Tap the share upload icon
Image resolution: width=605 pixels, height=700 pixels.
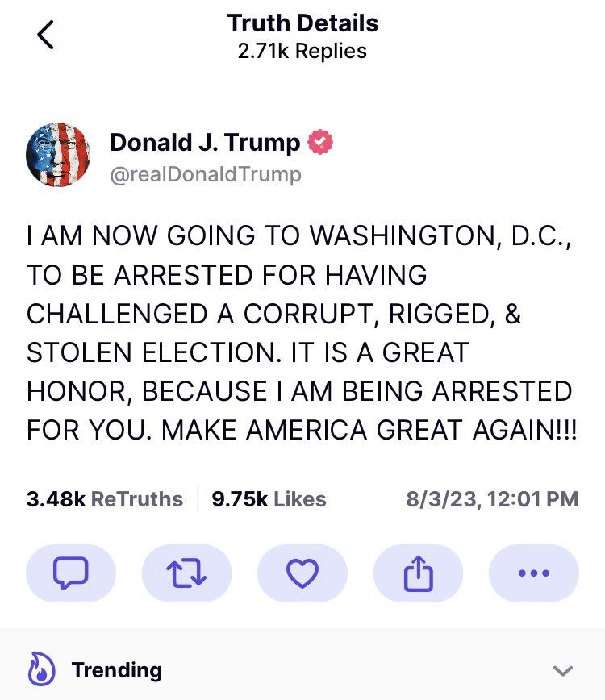tap(418, 573)
